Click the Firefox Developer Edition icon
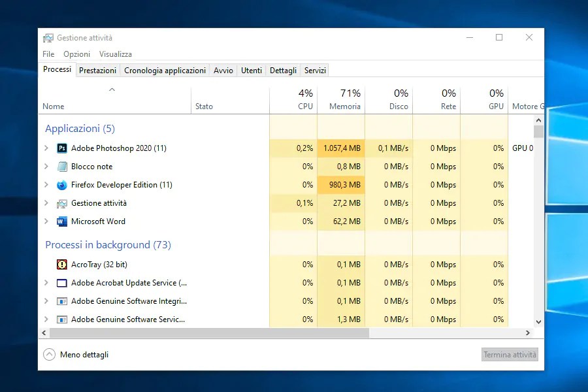 coord(62,185)
